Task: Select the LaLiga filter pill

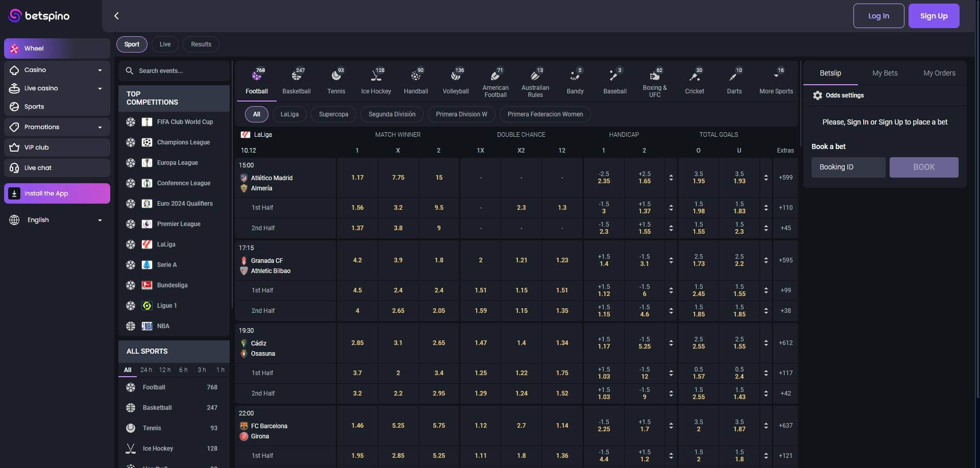Action: [x=289, y=114]
